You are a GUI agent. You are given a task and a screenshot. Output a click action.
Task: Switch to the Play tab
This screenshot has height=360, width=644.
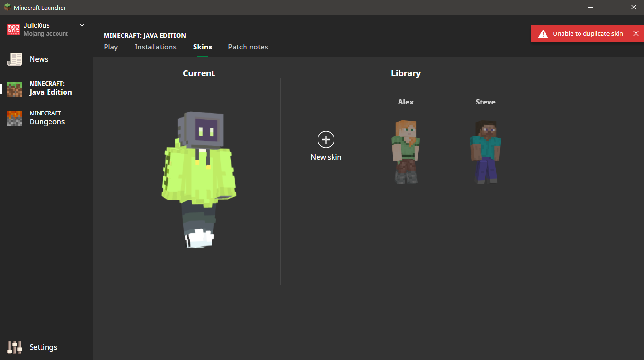click(111, 47)
